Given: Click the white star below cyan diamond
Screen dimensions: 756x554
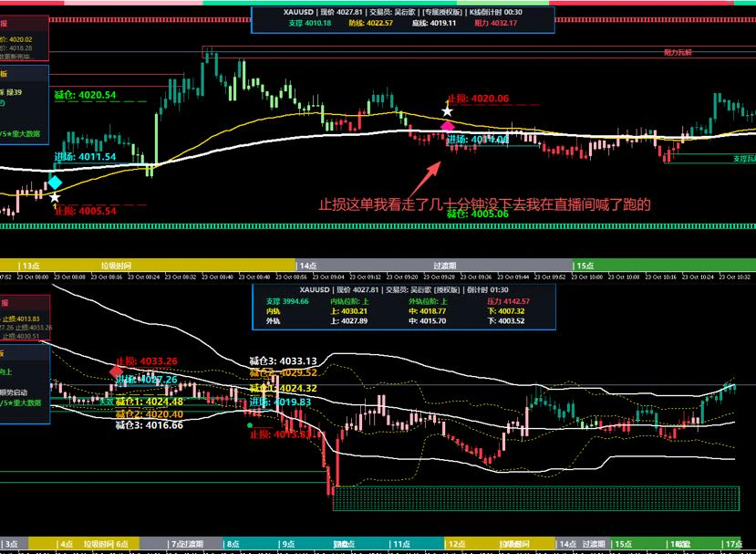Looking at the screenshot, I should (x=55, y=197).
